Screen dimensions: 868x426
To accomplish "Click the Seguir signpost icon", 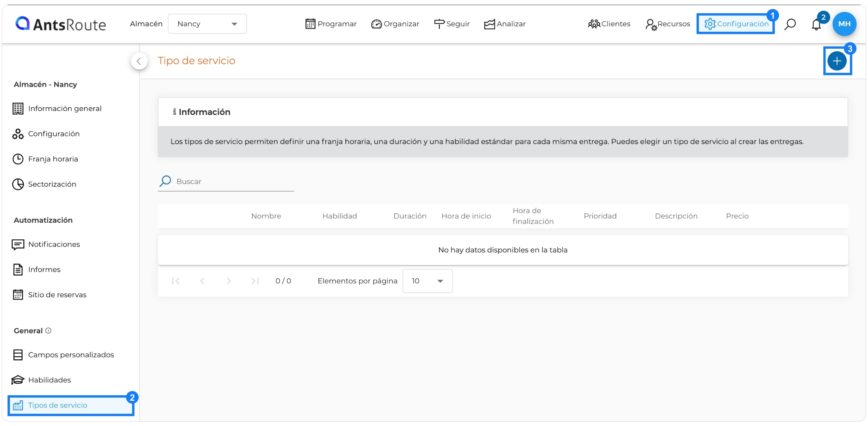I will 439,24.
